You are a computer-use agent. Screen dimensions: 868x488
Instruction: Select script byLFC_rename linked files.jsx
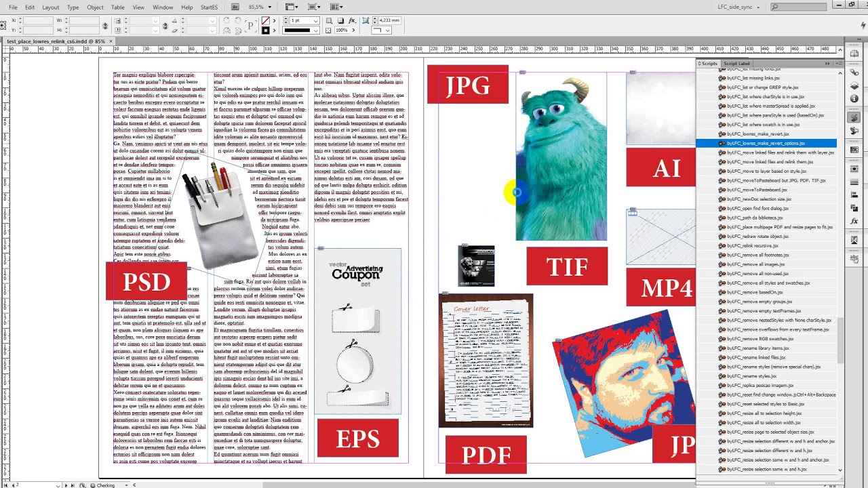pos(766,357)
